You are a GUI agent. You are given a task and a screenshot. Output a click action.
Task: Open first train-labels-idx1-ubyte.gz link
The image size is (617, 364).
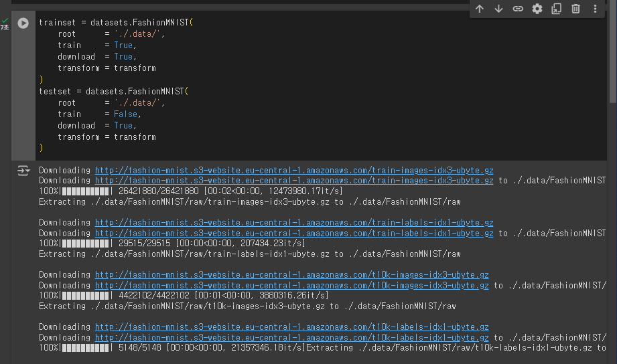coord(294,223)
